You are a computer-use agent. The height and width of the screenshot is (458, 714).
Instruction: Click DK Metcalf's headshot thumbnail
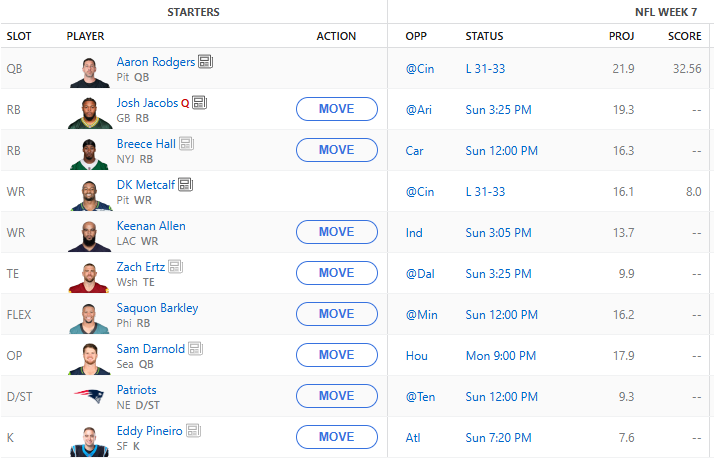[89, 191]
